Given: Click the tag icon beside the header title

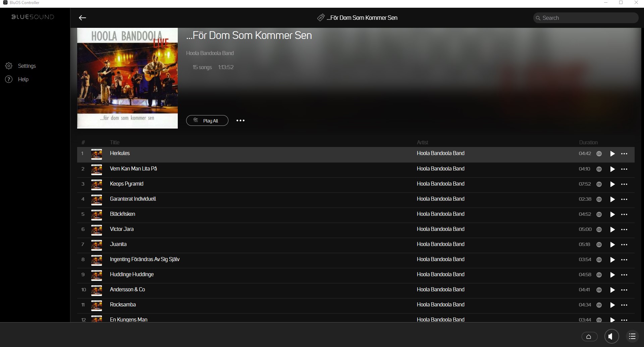Looking at the screenshot, I should point(321,17).
